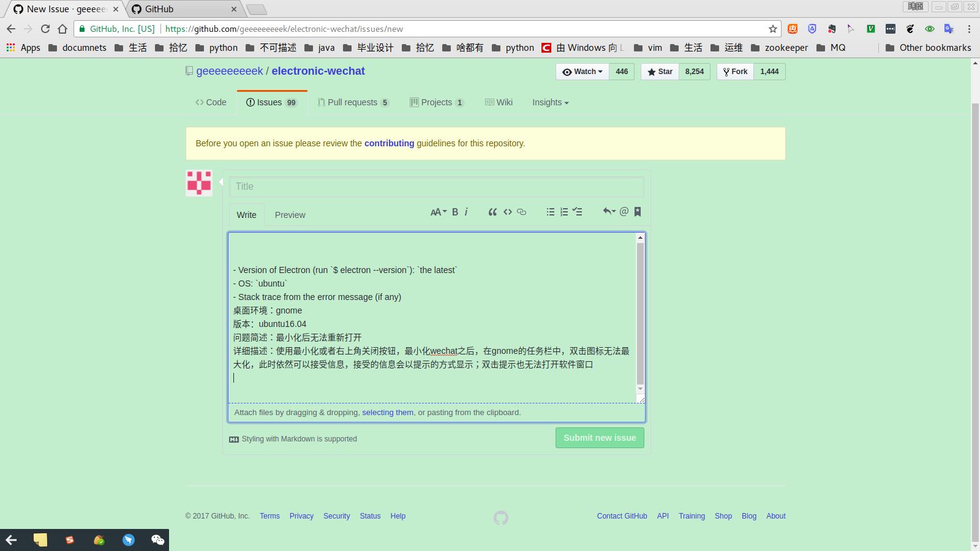Viewport: 980px width, 551px height.
Task: Switch to the Preview tab
Action: click(290, 215)
